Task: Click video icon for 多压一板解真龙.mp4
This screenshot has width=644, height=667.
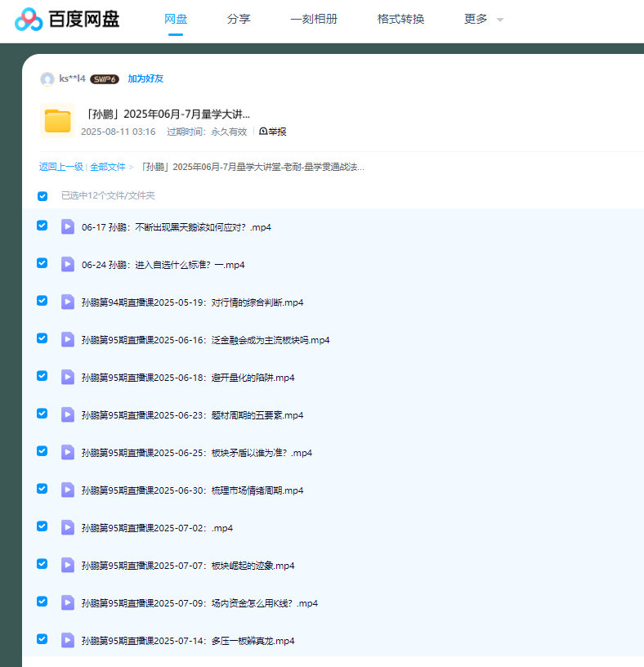Action: 68,640
